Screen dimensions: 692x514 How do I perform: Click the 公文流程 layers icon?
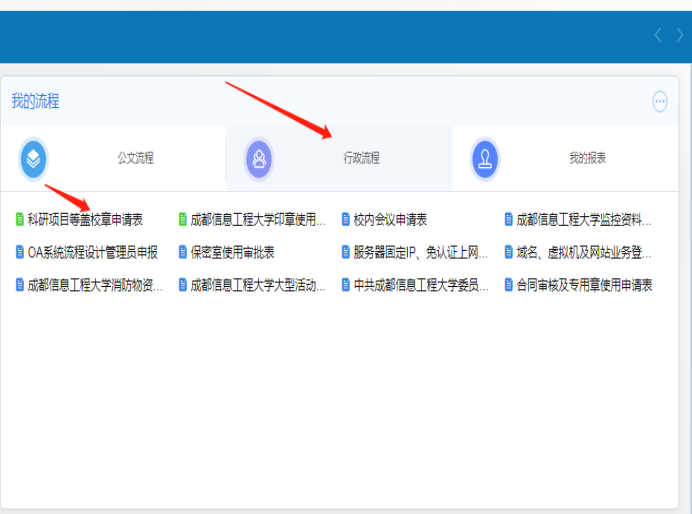33,158
